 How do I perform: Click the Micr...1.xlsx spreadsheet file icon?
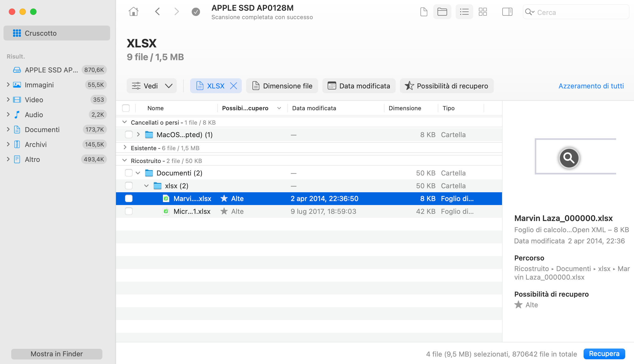pyautogui.click(x=166, y=211)
